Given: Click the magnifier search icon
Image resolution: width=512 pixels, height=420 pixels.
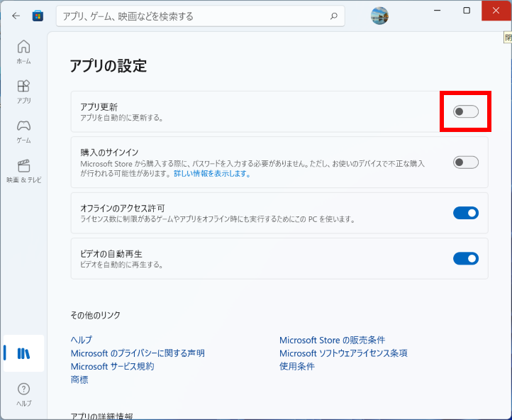Looking at the screenshot, I should tap(333, 16).
